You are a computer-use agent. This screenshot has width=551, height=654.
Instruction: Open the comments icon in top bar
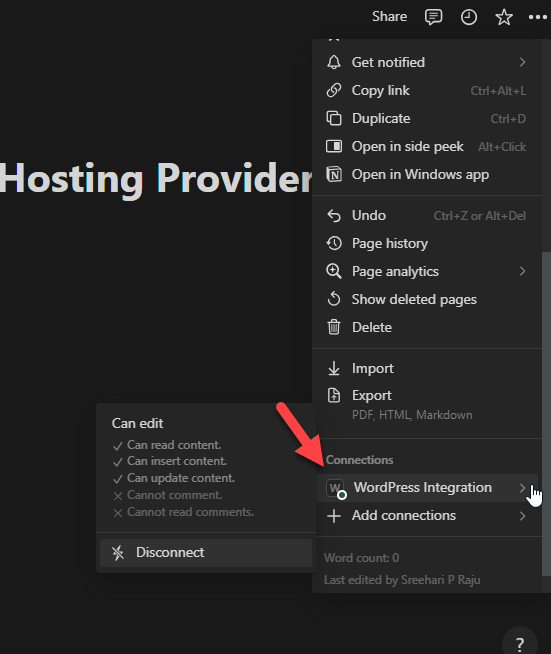pyautogui.click(x=433, y=17)
